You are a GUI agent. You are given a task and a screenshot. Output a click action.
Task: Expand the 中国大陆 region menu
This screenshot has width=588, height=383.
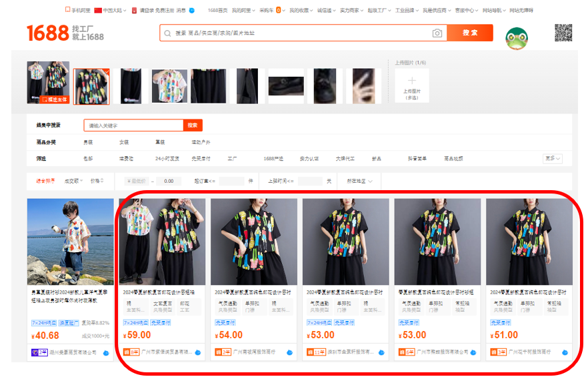coord(115,10)
